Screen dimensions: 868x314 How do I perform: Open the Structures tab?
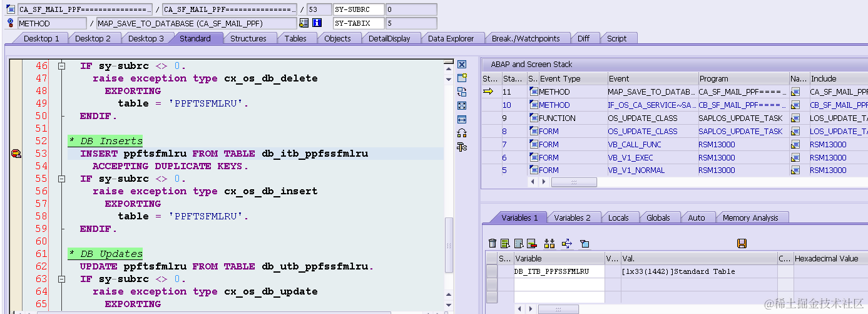(x=248, y=38)
